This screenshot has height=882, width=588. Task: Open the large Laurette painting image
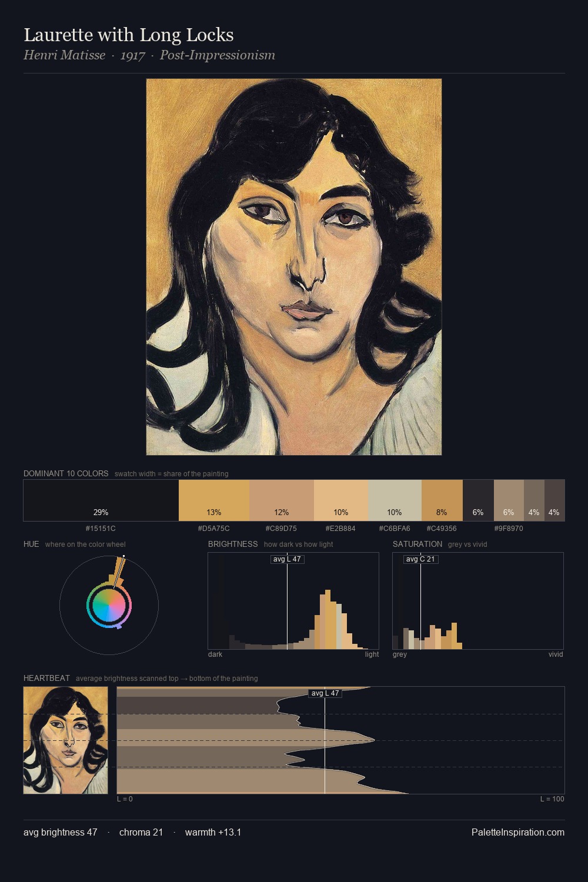(294, 267)
